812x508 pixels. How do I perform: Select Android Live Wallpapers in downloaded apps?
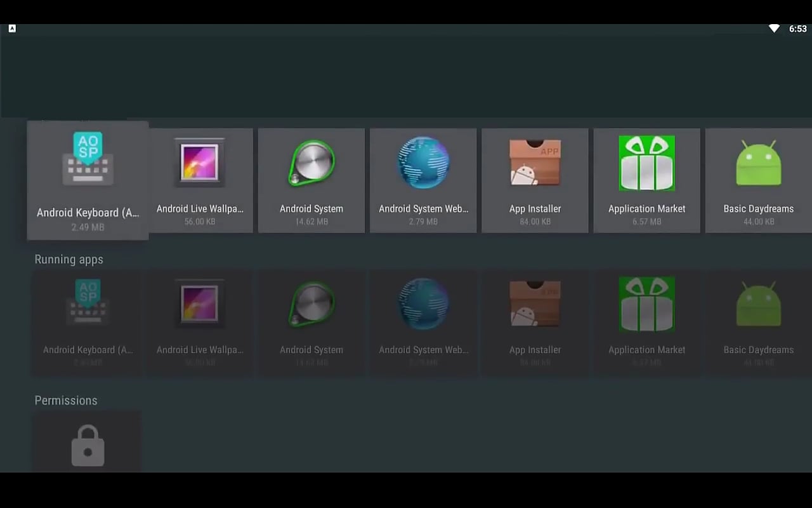[x=200, y=181]
